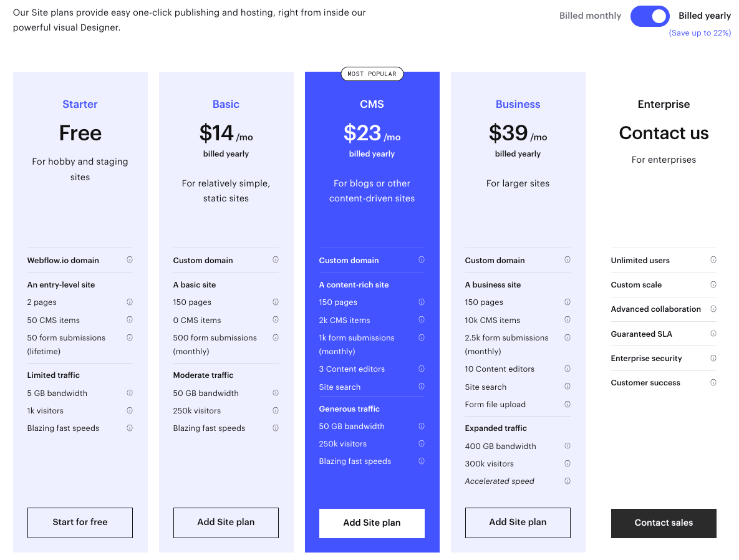Click info icon next to 2k CMS items
The width and height of the screenshot is (739, 560).
coord(422,319)
